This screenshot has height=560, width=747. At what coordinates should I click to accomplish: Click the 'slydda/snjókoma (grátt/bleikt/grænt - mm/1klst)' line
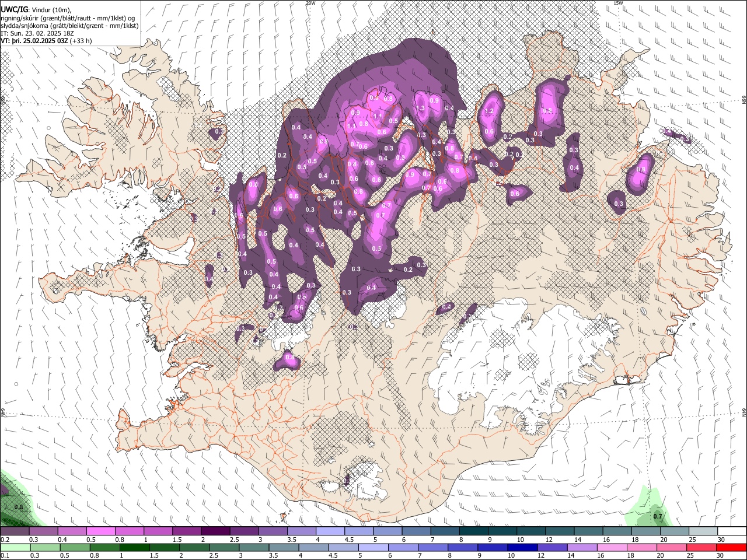click(69, 26)
